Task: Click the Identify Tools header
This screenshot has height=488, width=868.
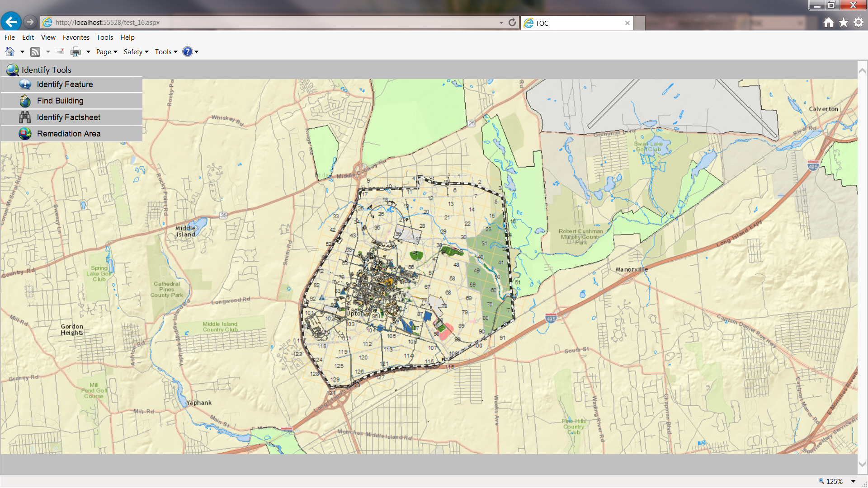Action: point(47,70)
